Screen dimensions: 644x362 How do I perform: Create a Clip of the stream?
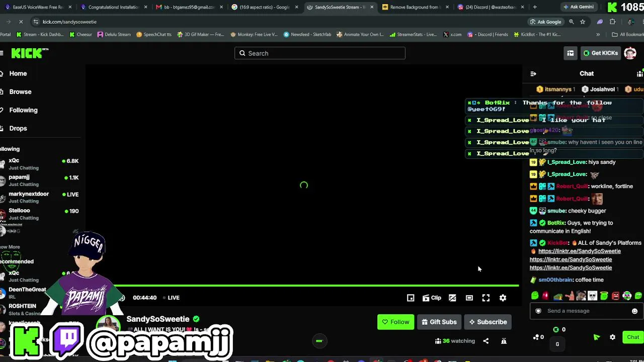tap(432, 298)
